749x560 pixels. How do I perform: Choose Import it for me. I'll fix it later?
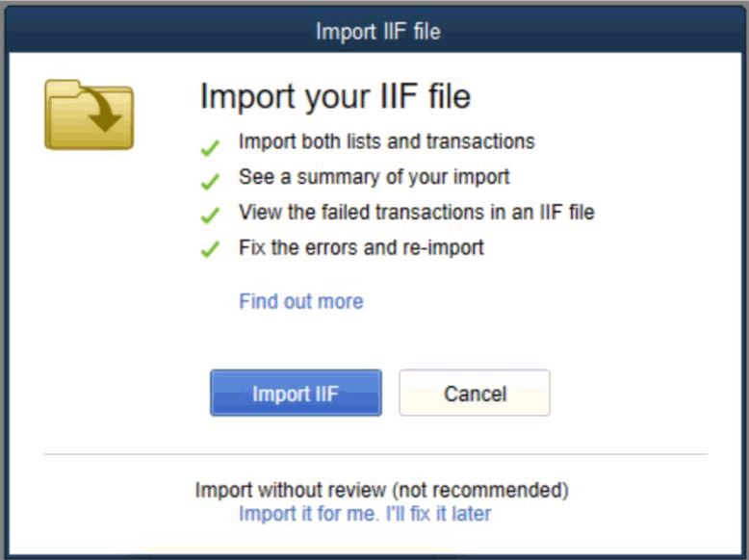point(365,514)
